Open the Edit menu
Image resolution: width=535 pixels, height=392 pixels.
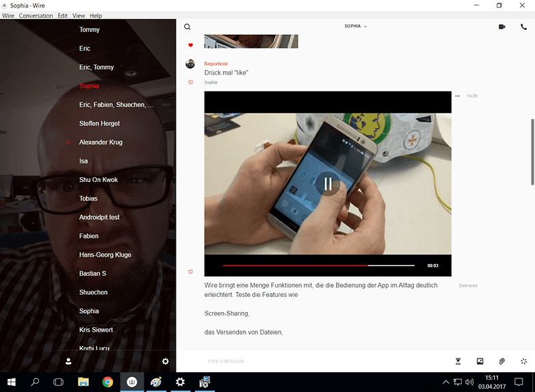point(62,16)
